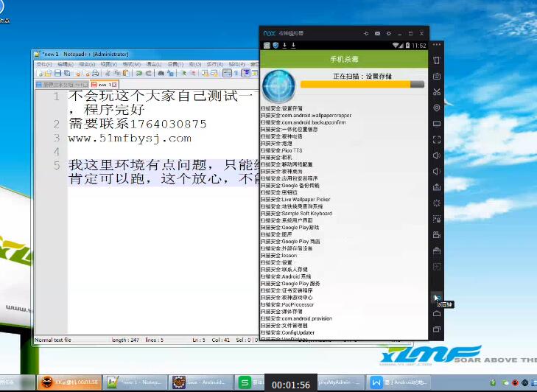Click 'Normal text file' in Notepad++ status bar
The width and height of the screenshot is (537, 392).
pos(53,340)
